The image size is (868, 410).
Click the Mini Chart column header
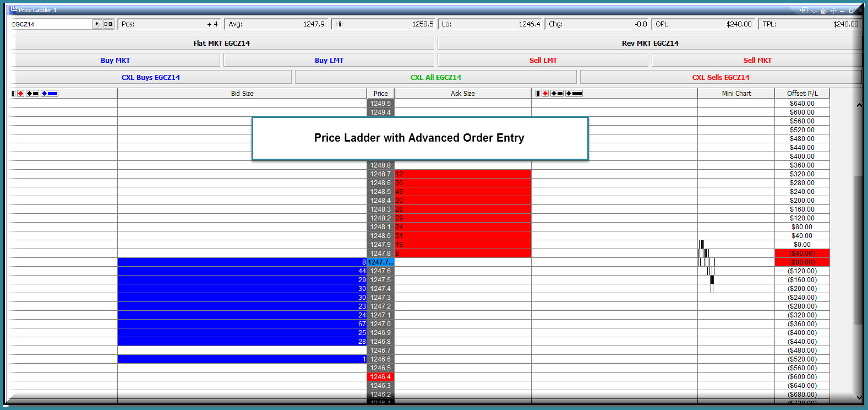(736, 94)
